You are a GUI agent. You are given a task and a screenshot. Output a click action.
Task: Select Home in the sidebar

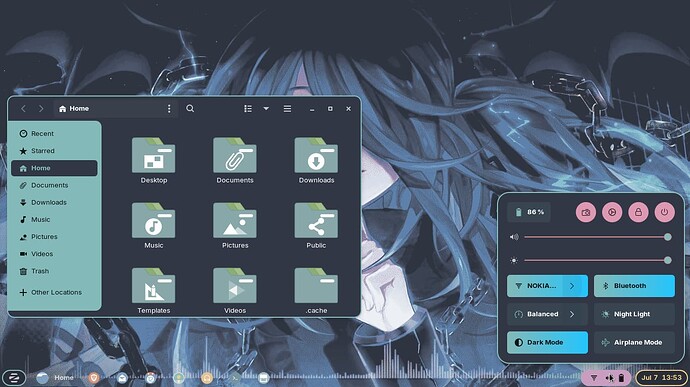[x=54, y=168]
